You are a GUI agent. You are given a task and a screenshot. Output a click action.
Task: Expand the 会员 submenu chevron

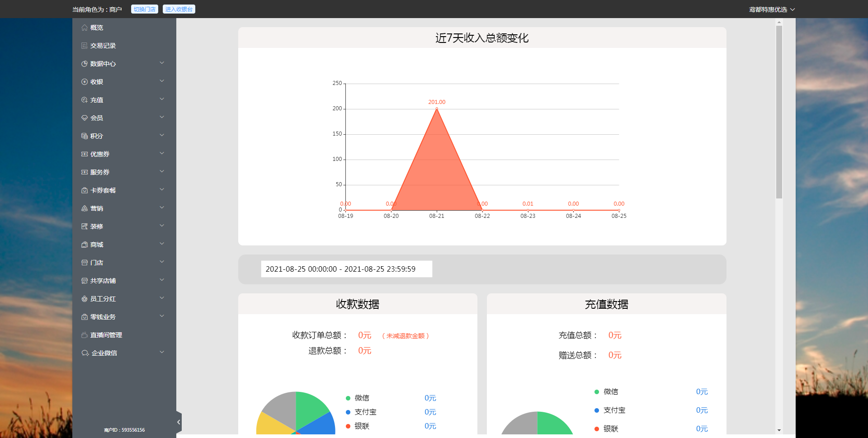162,117
